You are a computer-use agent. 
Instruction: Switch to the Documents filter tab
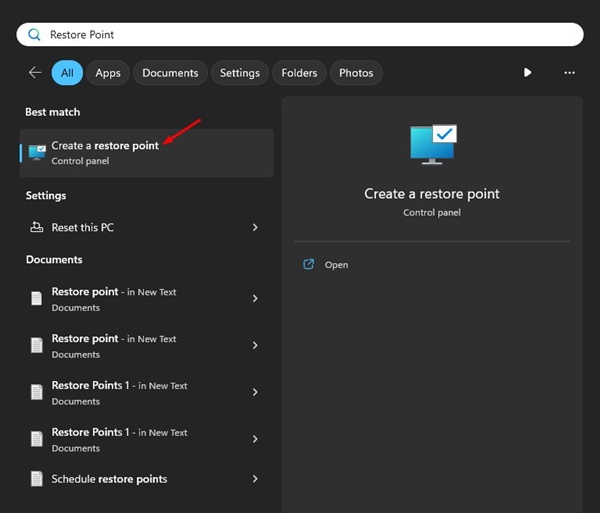click(170, 73)
